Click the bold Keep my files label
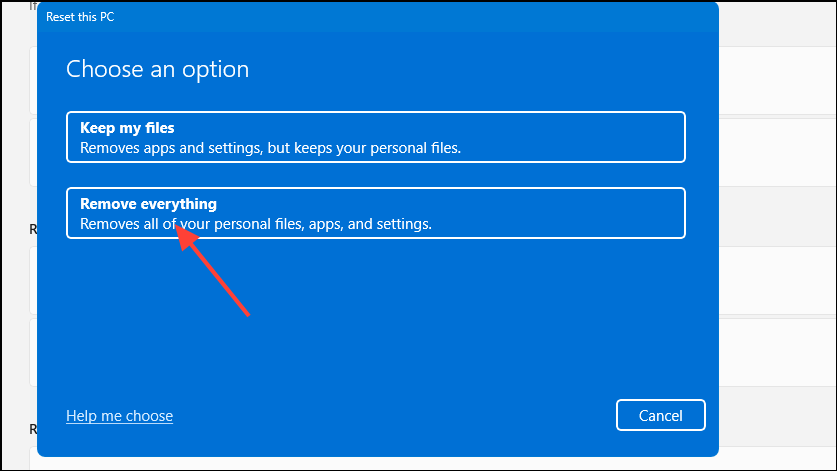The width and height of the screenshot is (837, 471). pyautogui.click(x=127, y=128)
